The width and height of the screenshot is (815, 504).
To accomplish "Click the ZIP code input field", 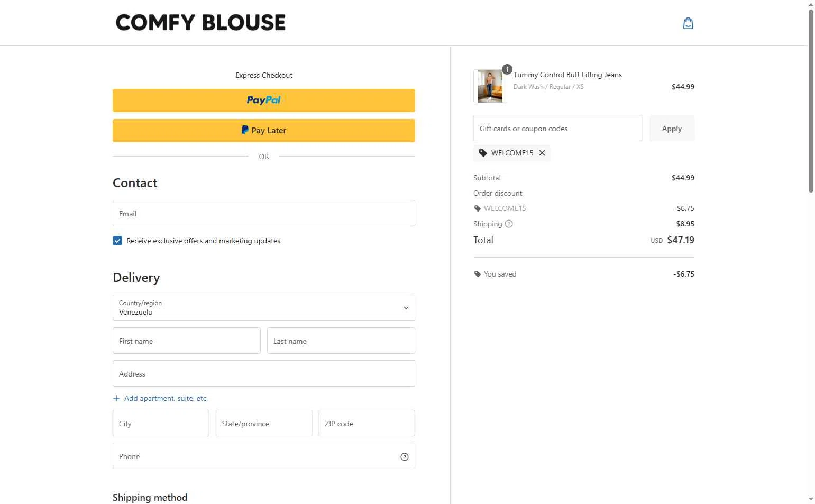I will 367,423.
